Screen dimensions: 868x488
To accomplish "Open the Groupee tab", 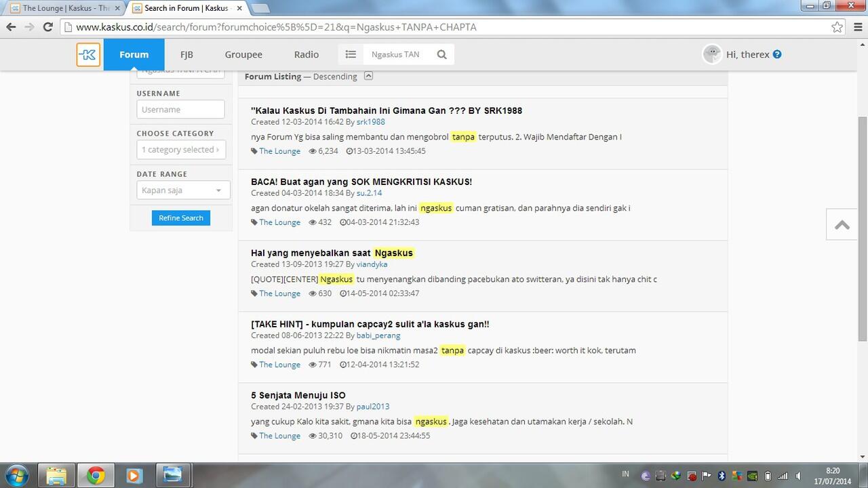I will (x=243, y=54).
